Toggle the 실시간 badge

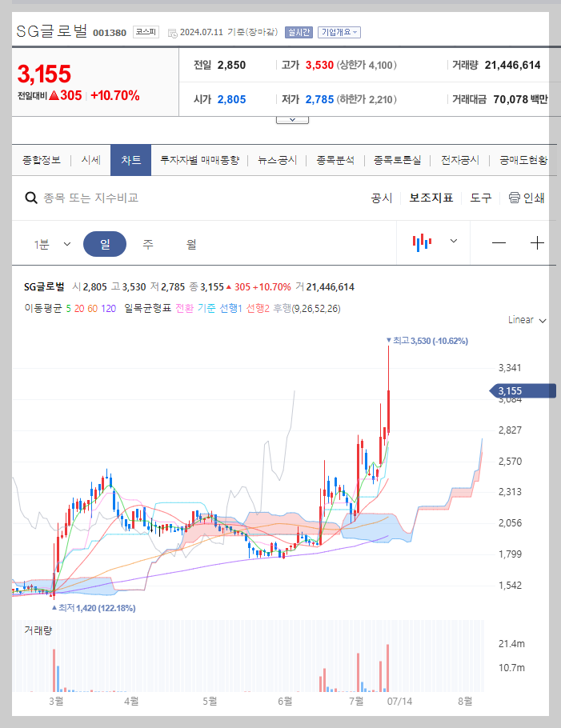point(299,32)
